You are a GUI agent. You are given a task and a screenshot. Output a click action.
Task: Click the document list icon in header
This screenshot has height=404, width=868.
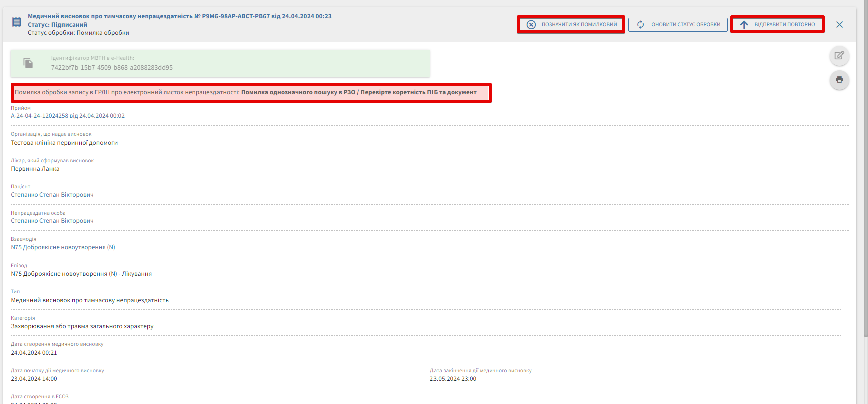point(17,22)
